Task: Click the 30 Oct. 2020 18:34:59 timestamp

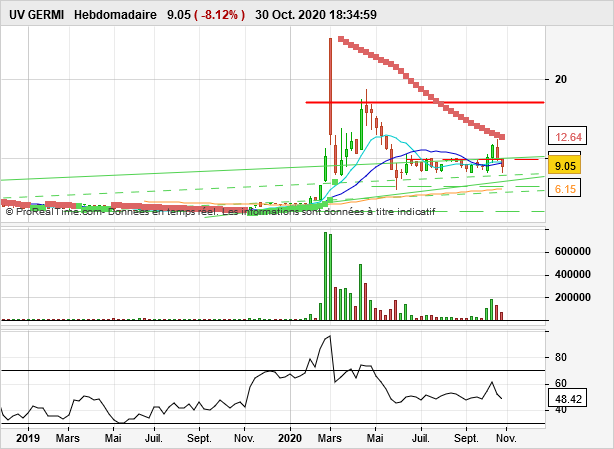Action: [316, 15]
